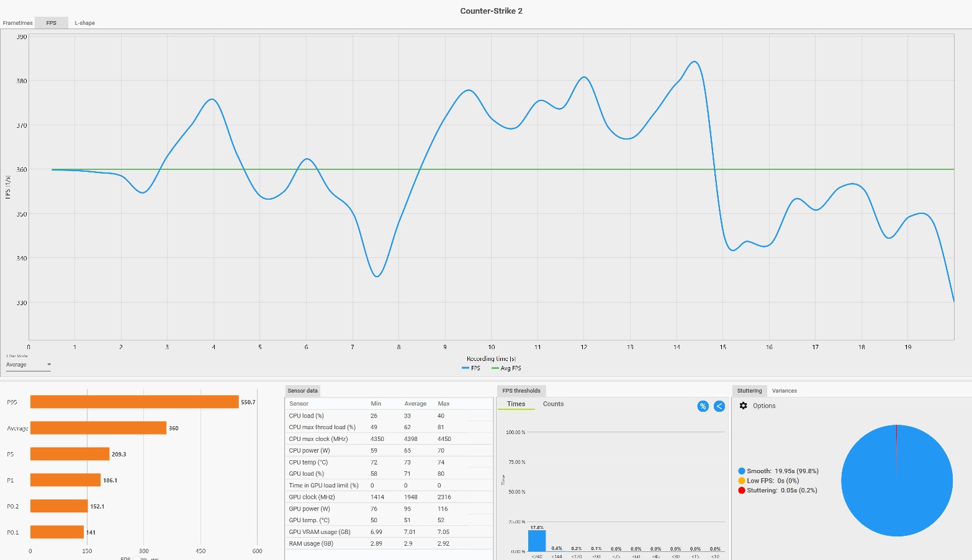Select the 'RAM usage (GB)' row
Image resolution: width=972 pixels, height=560 pixels.
pos(389,544)
